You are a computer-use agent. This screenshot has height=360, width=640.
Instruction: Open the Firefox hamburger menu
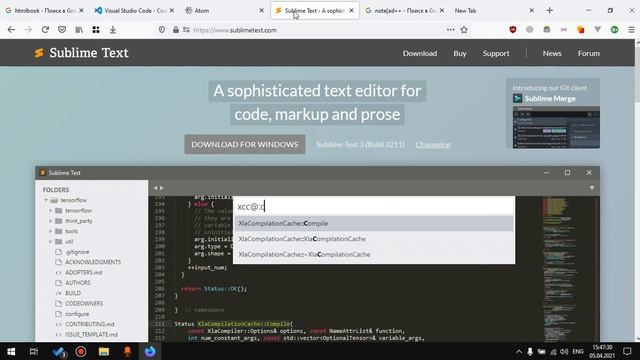pos(631,30)
